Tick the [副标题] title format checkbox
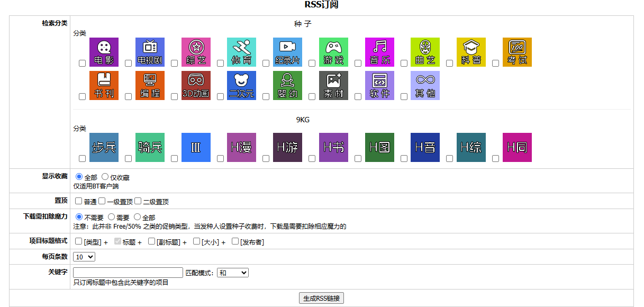This screenshot has width=644, height=307. (152, 241)
